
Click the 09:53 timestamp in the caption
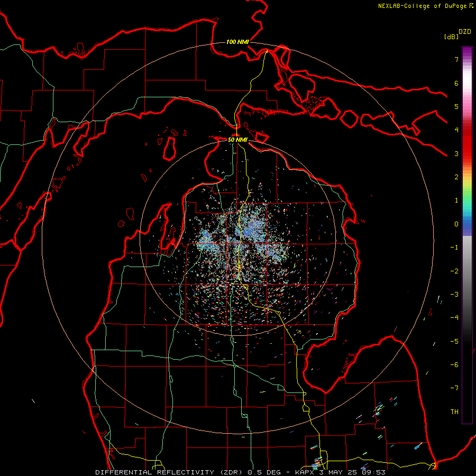pos(373,472)
